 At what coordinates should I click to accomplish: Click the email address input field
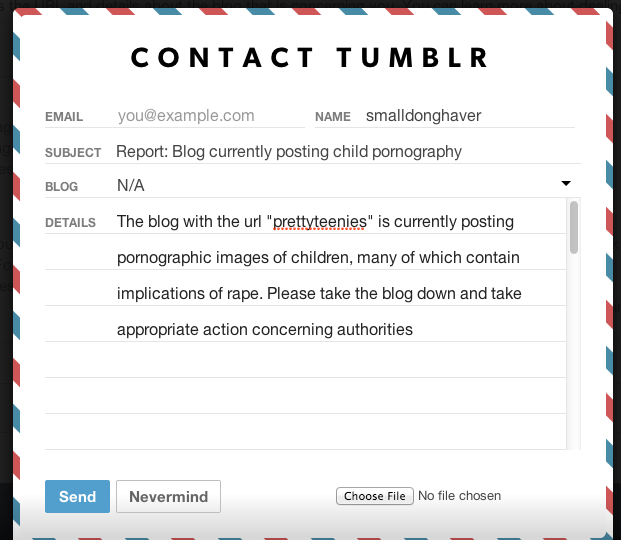pyautogui.click(x=210, y=116)
